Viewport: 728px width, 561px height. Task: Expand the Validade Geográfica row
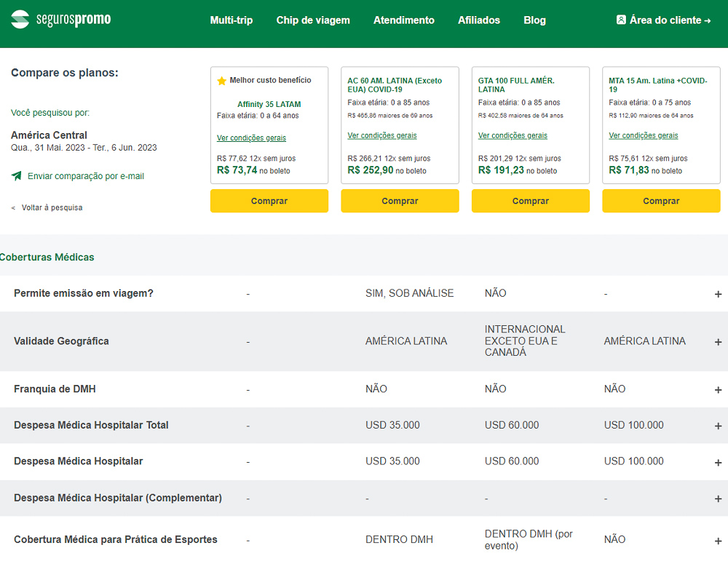(718, 342)
